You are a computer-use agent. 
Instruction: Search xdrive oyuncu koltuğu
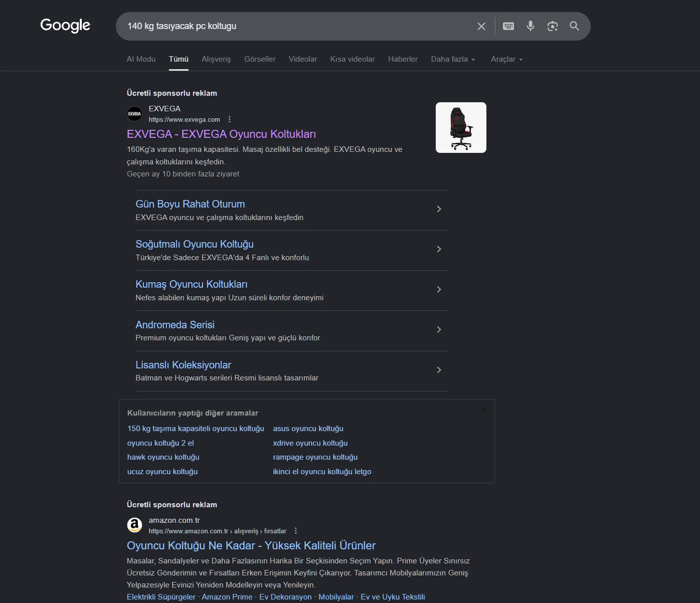(x=310, y=443)
